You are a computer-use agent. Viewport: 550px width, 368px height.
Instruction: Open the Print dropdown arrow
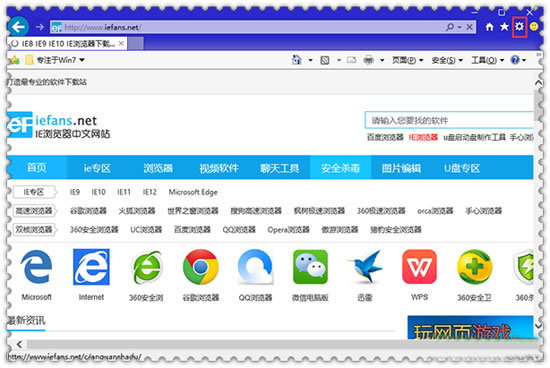click(382, 60)
